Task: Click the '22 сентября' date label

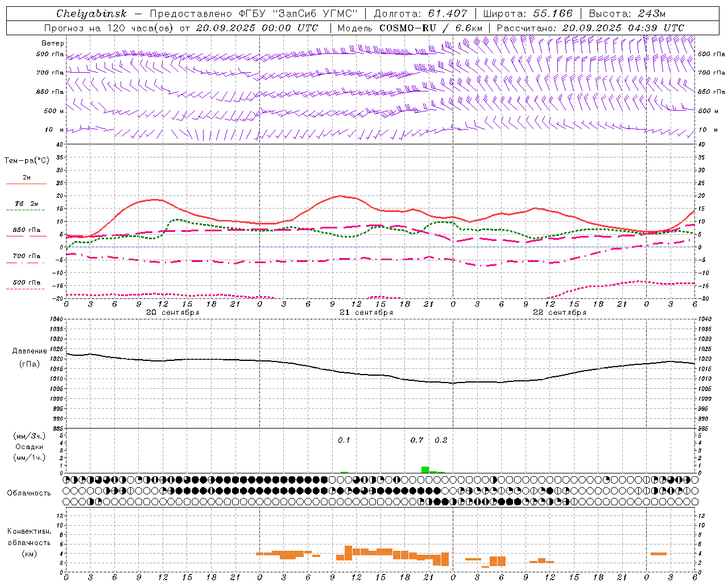Action: click(560, 313)
